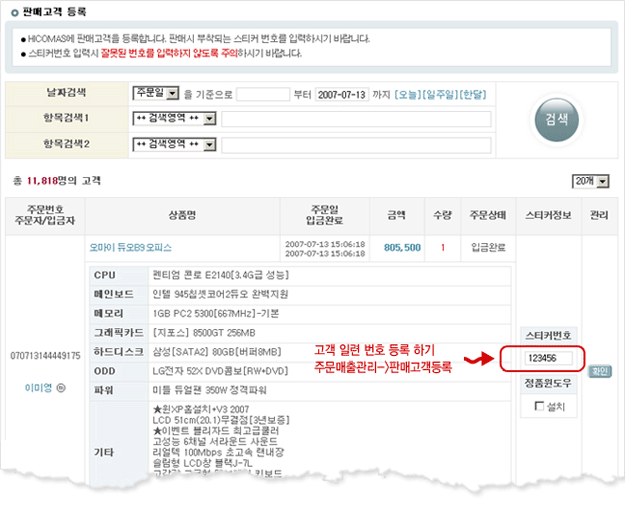Toggle the 설치 checkbox

(540, 405)
